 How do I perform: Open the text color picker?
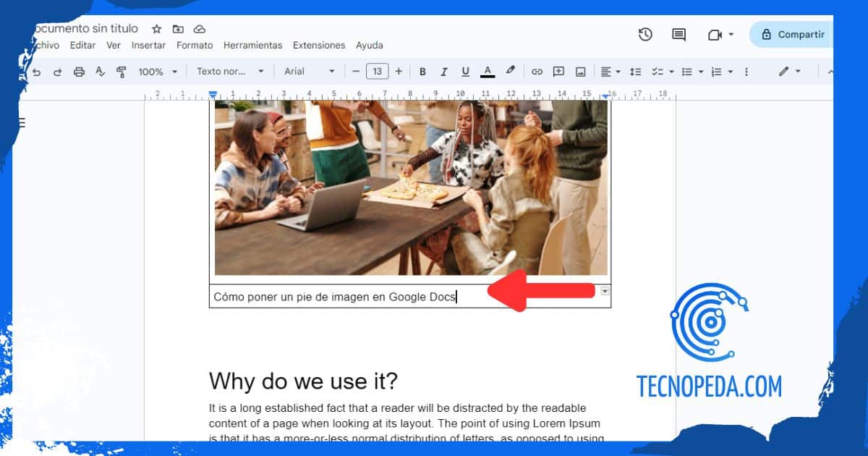(x=488, y=72)
